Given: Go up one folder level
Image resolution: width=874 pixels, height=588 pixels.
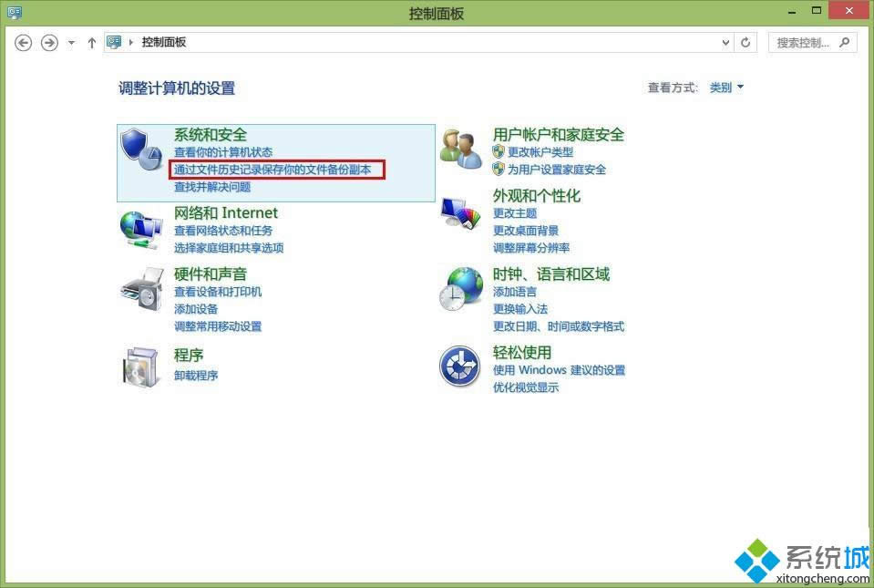Looking at the screenshot, I should pyautogui.click(x=91, y=43).
